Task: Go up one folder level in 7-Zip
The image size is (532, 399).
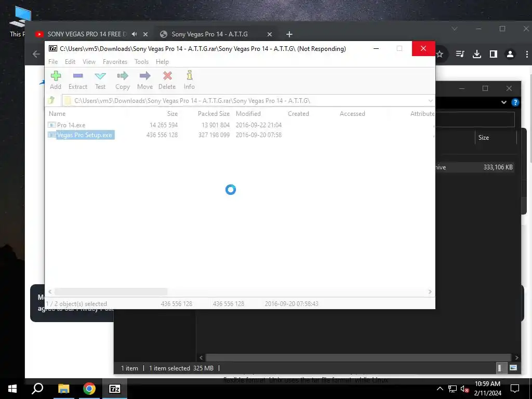Action: (51, 100)
